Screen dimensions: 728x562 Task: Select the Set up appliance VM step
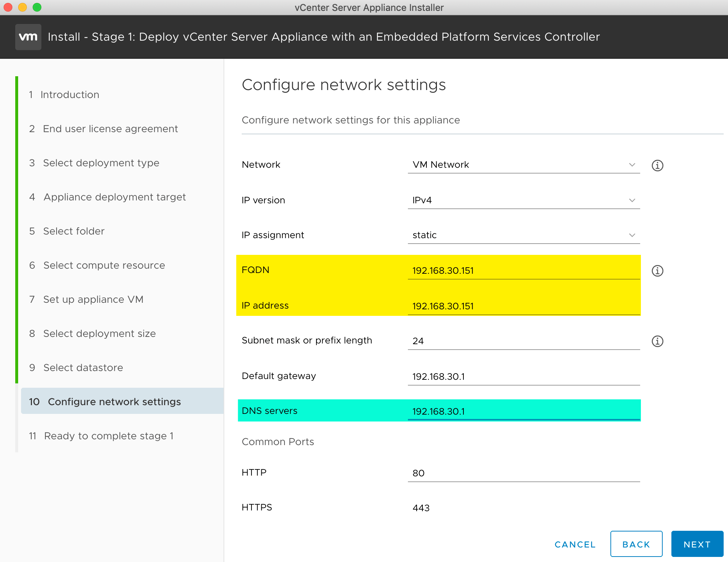coord(93,299)
